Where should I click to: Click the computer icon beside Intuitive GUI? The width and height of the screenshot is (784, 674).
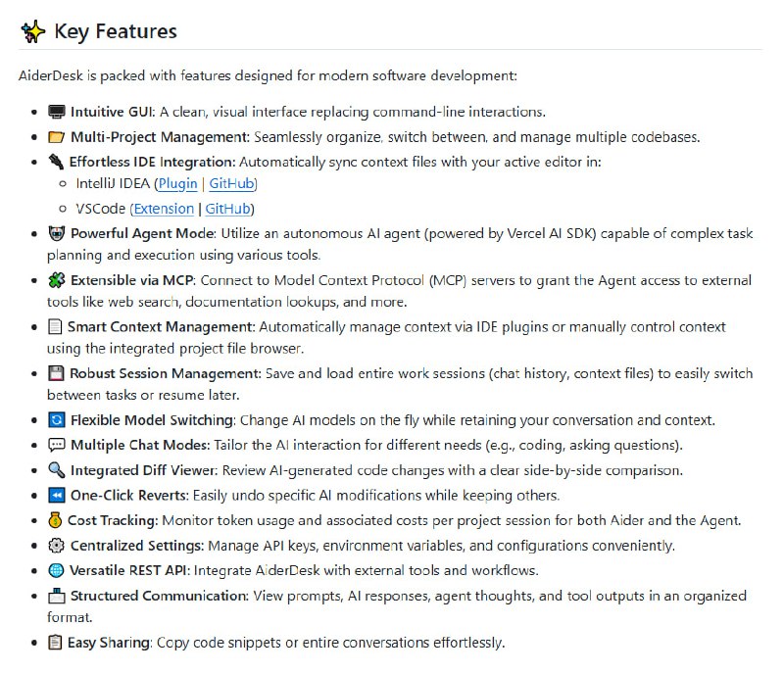pos(56,113)
